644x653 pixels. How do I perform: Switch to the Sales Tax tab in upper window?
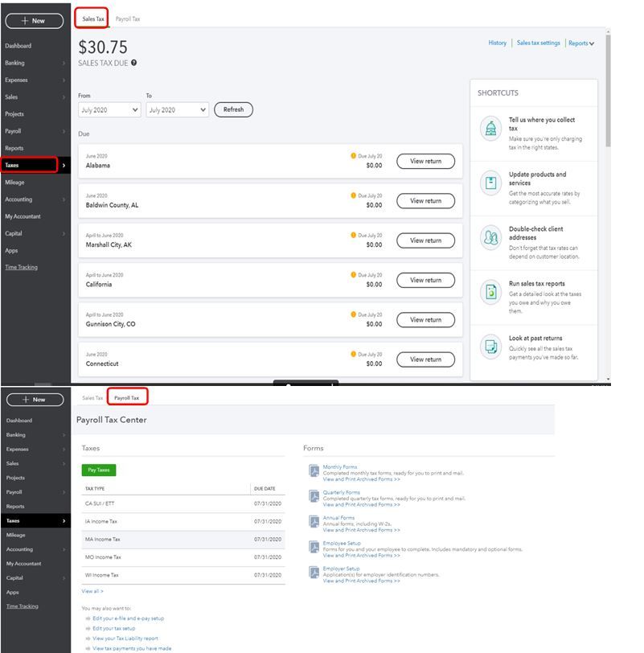point(92,18)
